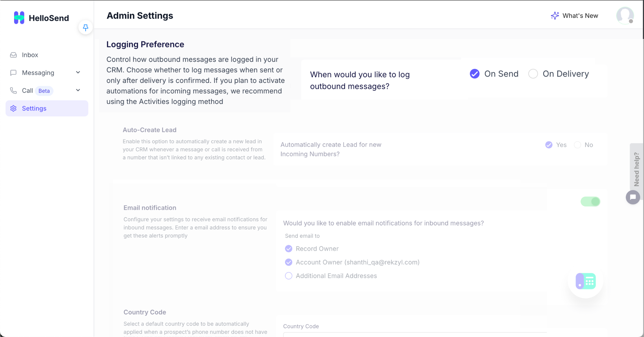This screenshot has height=337, width=644.
Task: Click the Call phone icon
Action: coord(13,90)
